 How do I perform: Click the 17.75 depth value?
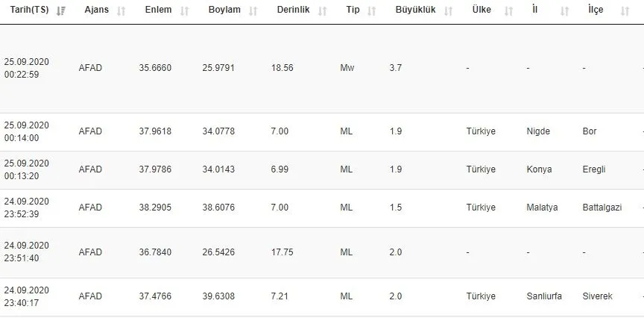[x=282, y=252]
